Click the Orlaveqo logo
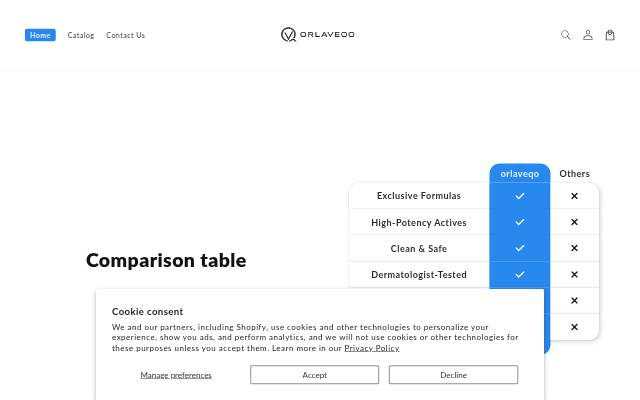640x400 pixels. [318, 35]
